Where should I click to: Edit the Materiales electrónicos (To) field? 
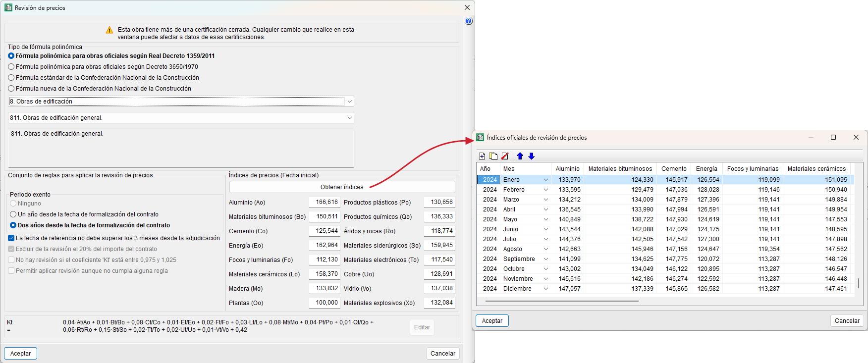click(x=439, y=259)
